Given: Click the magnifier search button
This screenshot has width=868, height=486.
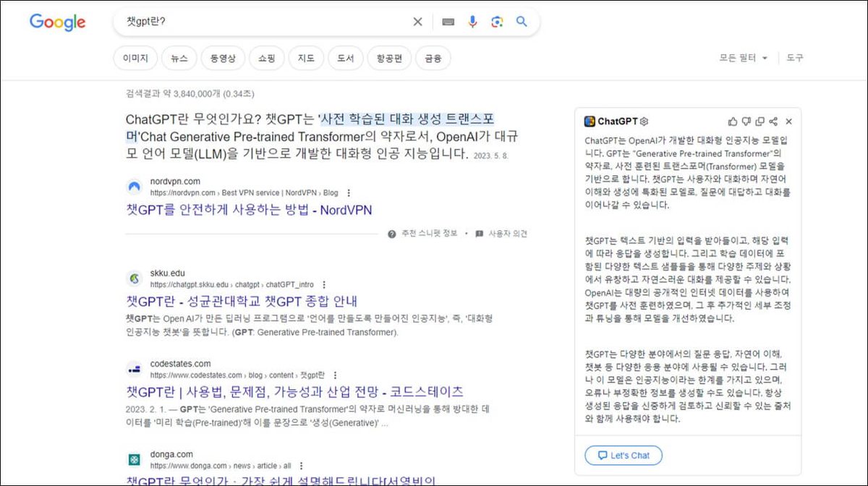Looking at the screenshot, I should (x=522, y=22).
